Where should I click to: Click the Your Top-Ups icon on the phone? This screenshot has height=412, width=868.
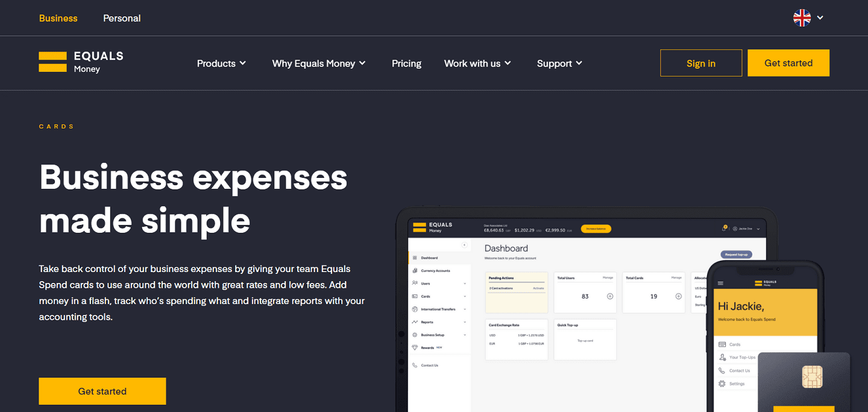(722, 357)
